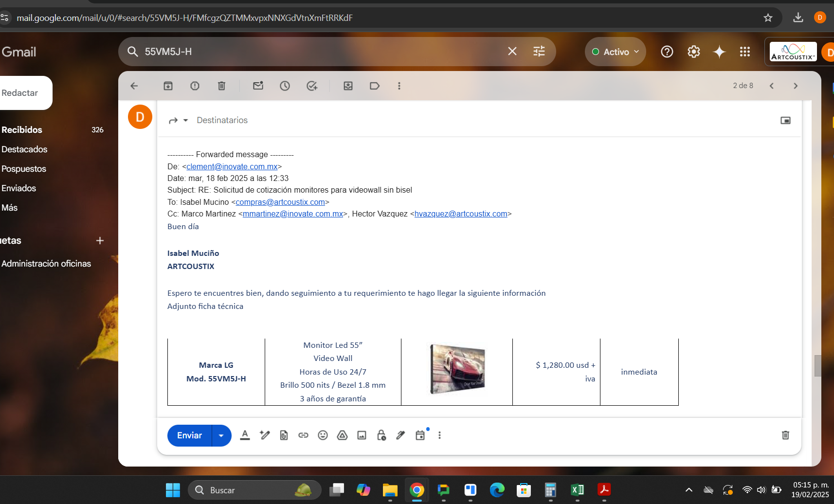This screenshot has width=834, height=504.
Task: Open Chrome downloads icon
Action: click(x=798, y=18)
